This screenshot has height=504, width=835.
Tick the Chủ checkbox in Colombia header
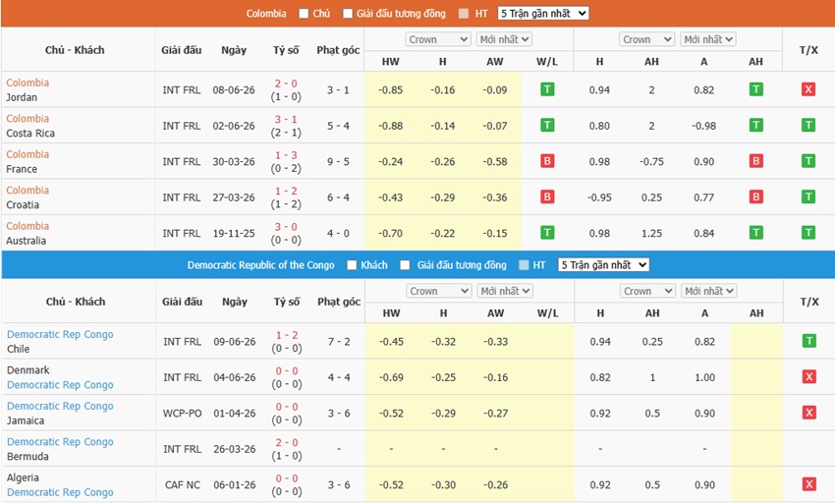(304, 14)
